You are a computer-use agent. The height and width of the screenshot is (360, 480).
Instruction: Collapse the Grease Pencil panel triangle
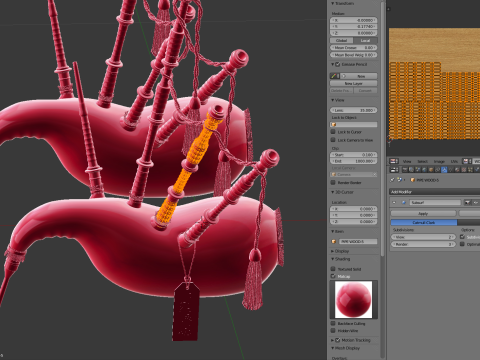coord(332,64)
